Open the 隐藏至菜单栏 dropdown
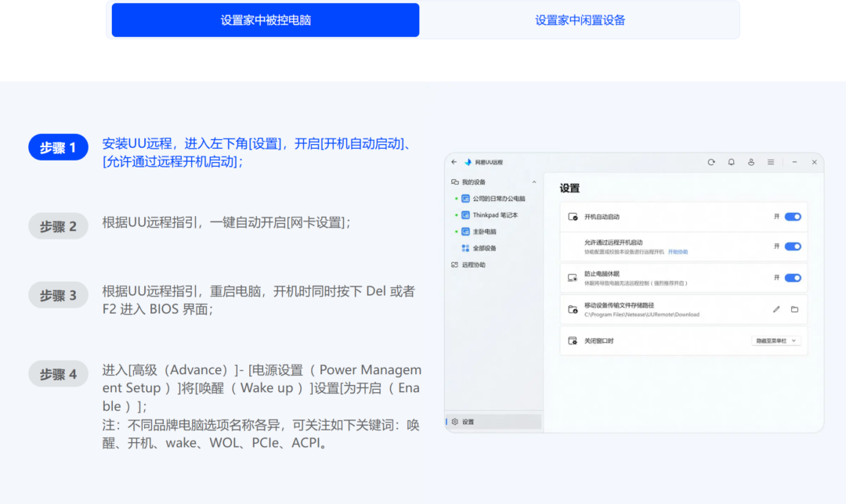The width and height of the screenshot is (846, 504). (776, 340)
